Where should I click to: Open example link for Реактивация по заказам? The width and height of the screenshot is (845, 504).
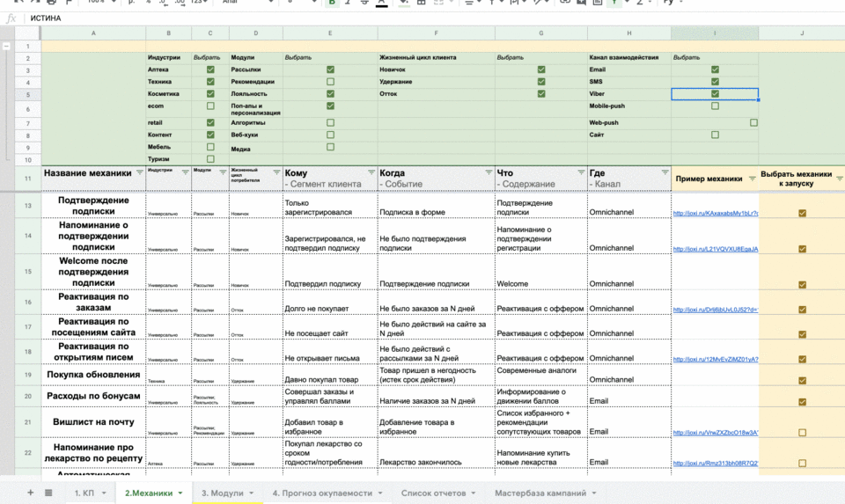[x=716, y=310]
